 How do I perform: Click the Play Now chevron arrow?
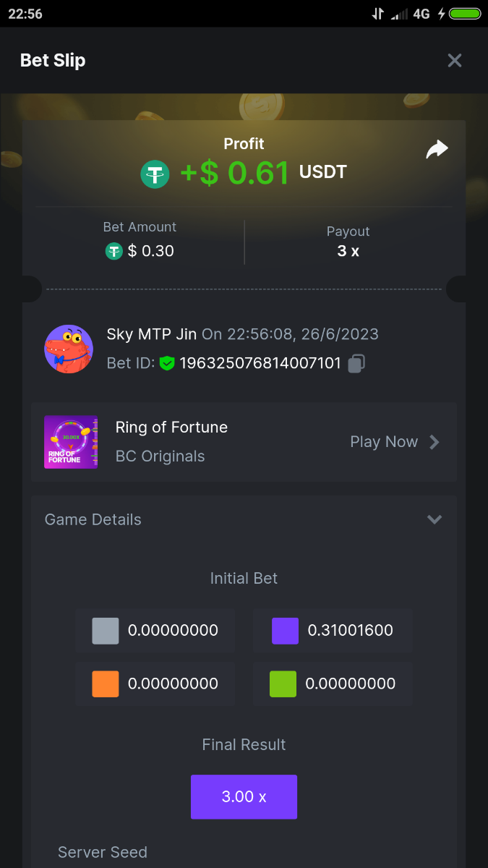(435, 442)
